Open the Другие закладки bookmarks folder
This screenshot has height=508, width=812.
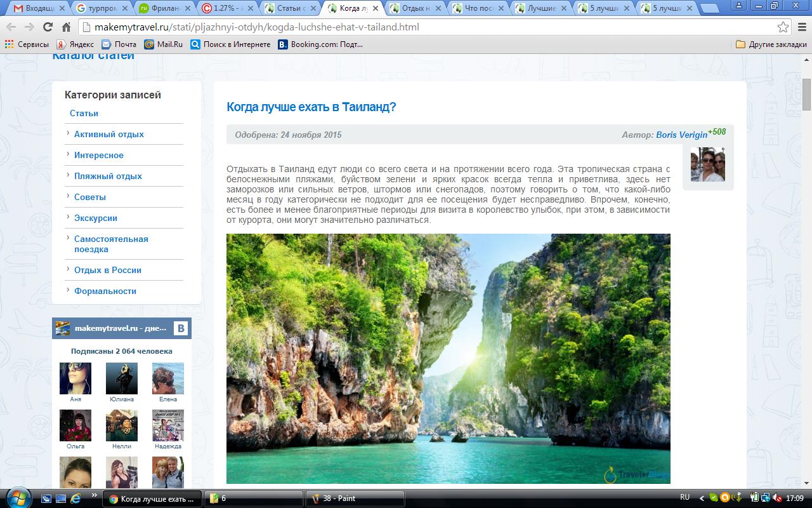pos(771,44)
